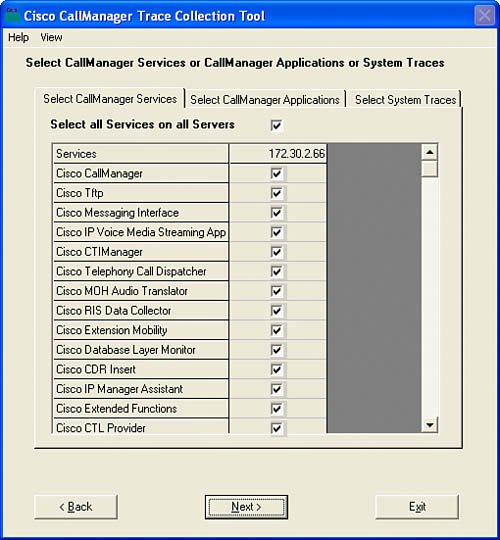Toggle the Cisco Telephony Call Dispatcher checkbox
Viewport: 500px width, 540px height.
click(x=277, y=271)
